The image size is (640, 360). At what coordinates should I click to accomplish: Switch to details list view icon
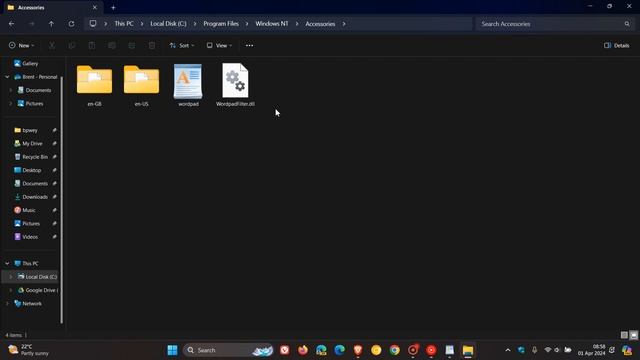pyautogui.click(x=624, y=335)
